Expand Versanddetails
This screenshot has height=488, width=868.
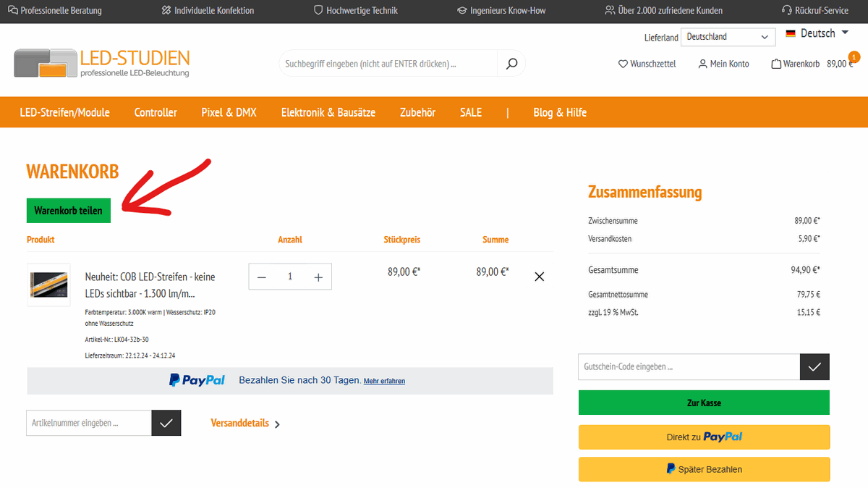point(245,424)
